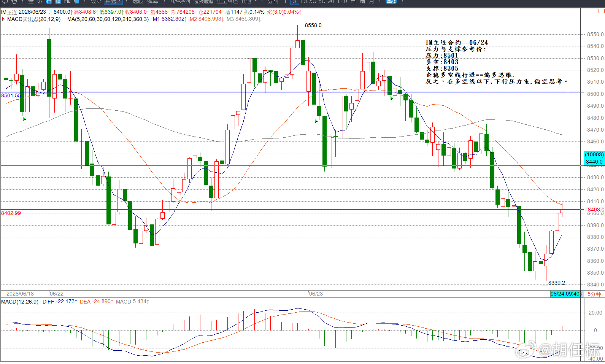Switch chart to 15-minute period
The height and width of the screenshot is (364, 605).
pos(303,2)
